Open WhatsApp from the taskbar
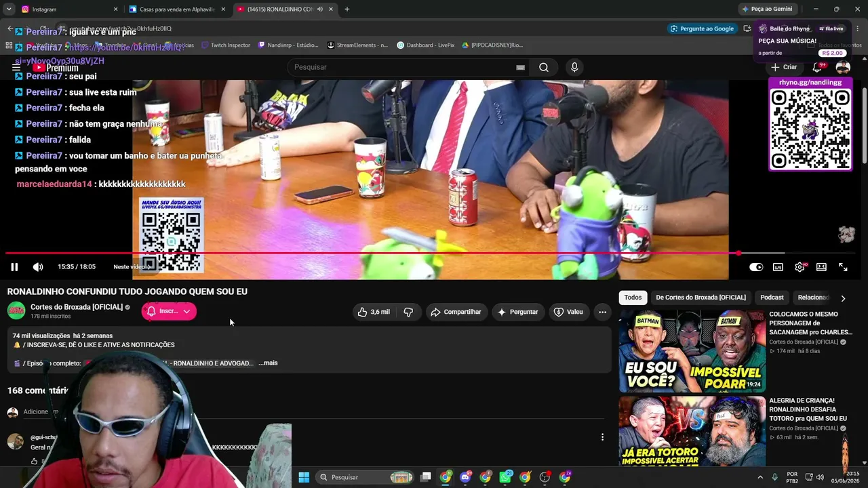This screenshot has height=488, width=868. (505, 477)
